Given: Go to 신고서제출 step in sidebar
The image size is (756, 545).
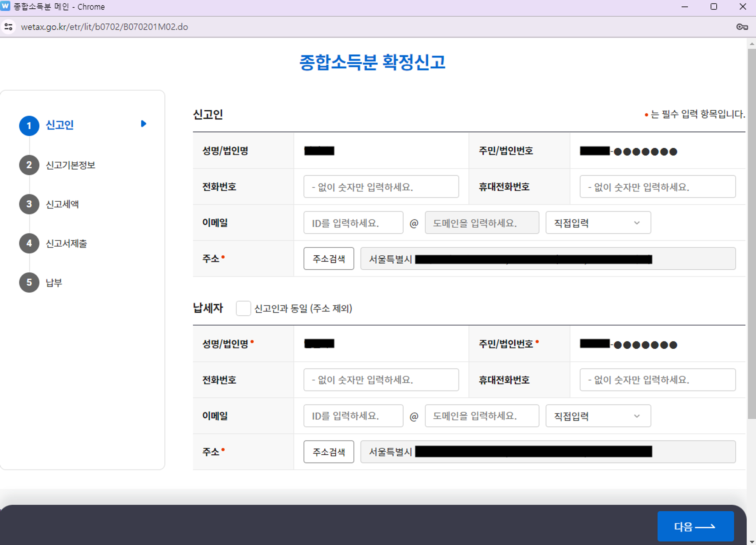Looking at the screenshot, I should (x=66, y=243).
